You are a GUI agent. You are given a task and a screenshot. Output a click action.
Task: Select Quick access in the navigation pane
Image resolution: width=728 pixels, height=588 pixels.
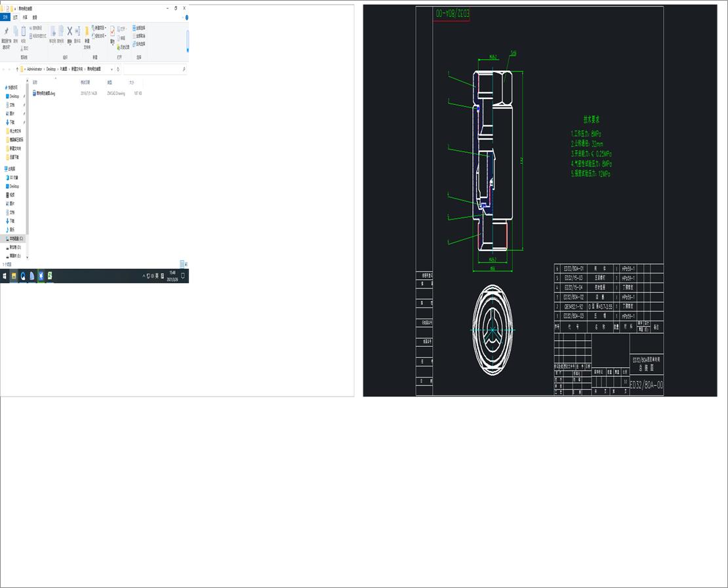tap(12, 87)
